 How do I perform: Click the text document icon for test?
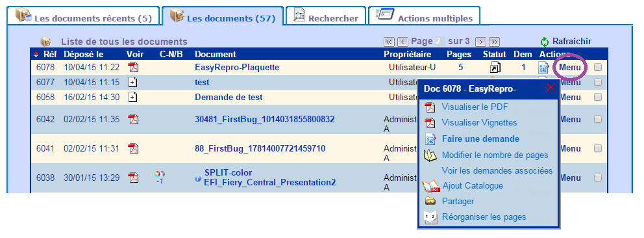(x=132, y=82)
